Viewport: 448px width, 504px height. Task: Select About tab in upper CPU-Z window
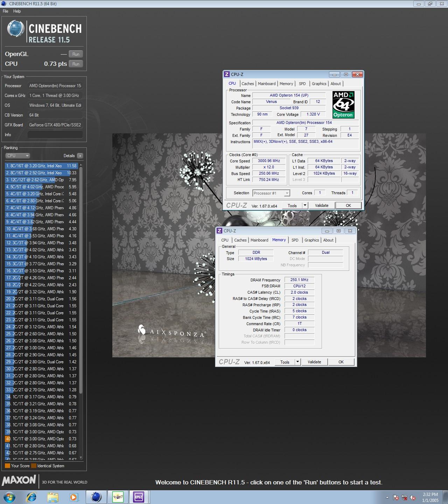336,84
